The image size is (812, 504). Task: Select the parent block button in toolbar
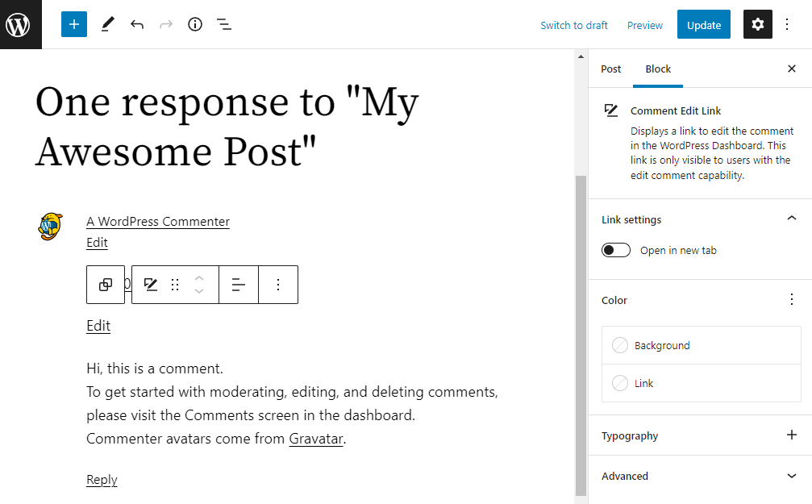click(106, 285)
